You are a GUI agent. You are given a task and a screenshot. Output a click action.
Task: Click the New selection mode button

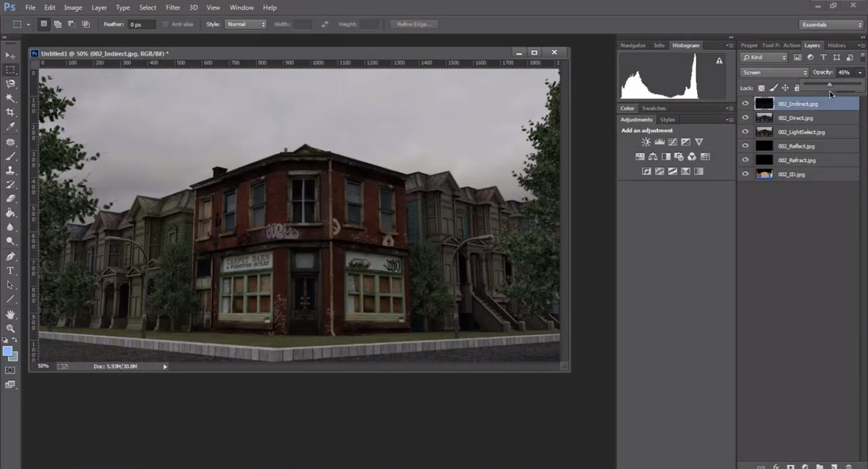(44, 24)
